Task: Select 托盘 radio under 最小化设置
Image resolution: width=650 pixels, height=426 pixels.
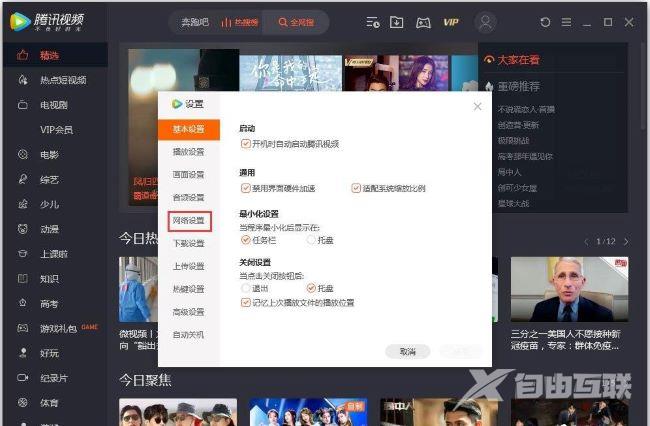Action: pyautogui.click(x=311, y=240)
